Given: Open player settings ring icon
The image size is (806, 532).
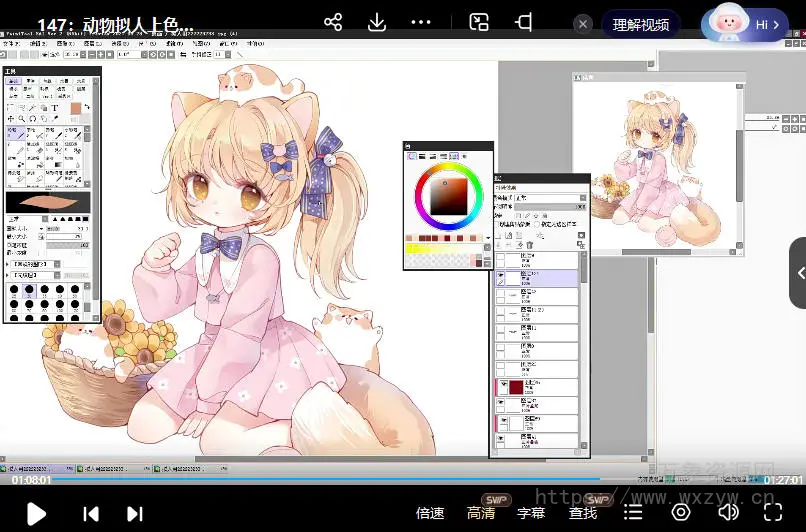Looking at the screenshot, I should click(681, 512).
